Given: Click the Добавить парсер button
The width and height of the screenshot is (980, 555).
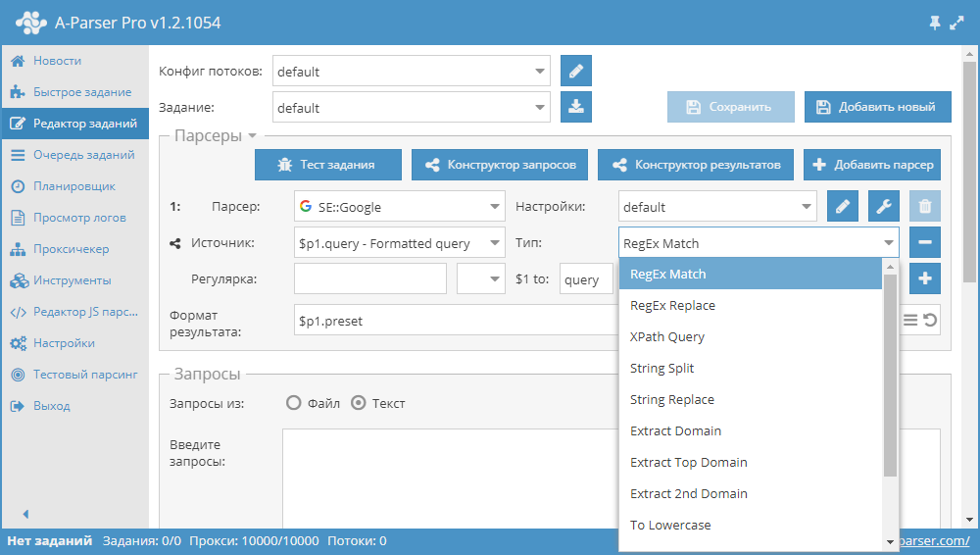Looking at the screenshot, I should [x=872, y=165].
